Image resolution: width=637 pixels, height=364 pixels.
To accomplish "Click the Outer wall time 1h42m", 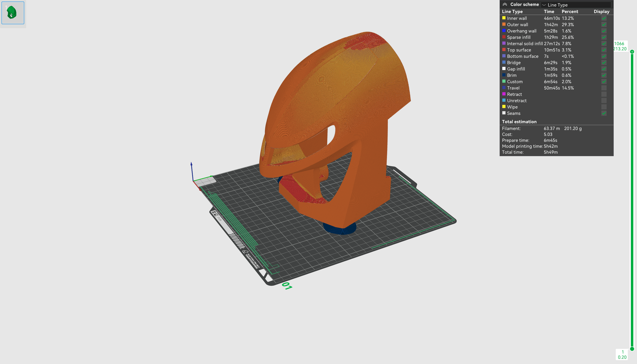I will [x=551, y=25].
